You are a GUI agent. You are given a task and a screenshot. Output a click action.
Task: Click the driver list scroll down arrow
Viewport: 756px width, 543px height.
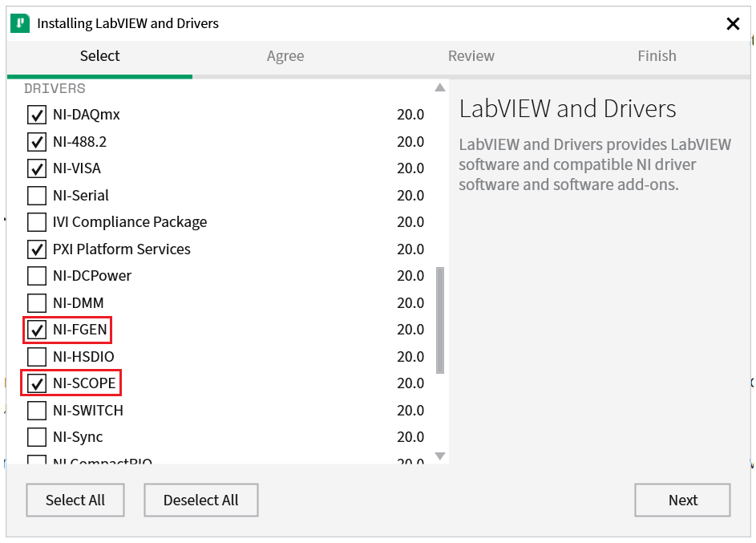pyautogui.click(x=439, y=456)
